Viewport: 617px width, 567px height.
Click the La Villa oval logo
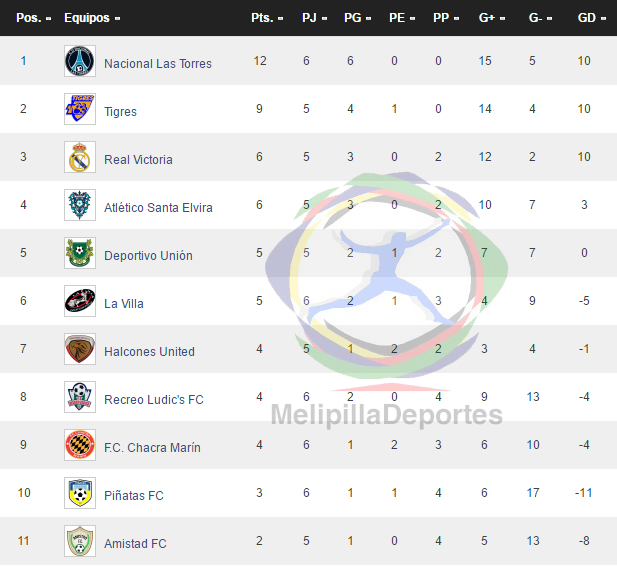tap(80, 301)
